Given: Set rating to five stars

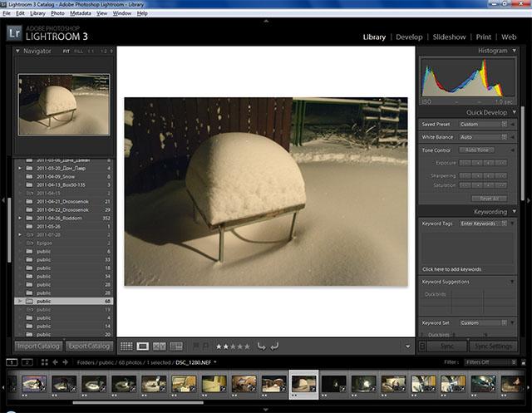Looking at the screenshot, I should (248, 347).
